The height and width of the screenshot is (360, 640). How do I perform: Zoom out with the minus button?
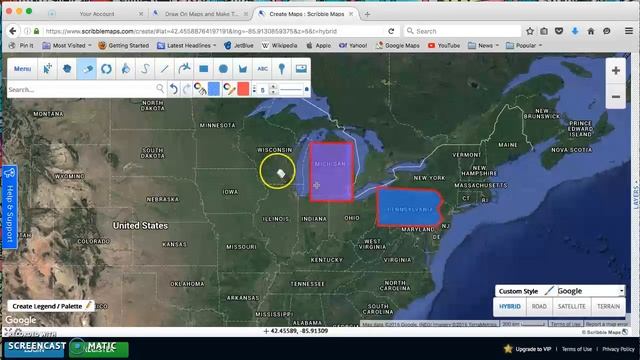pyautogui.click(x=616, y=97)
